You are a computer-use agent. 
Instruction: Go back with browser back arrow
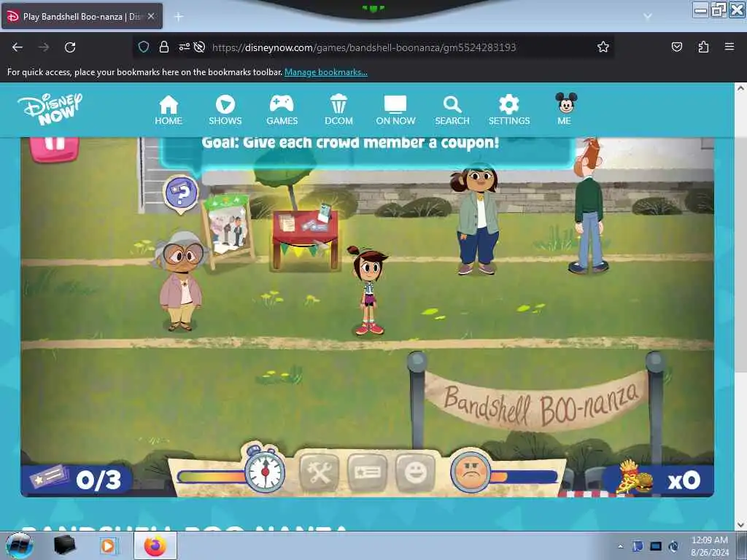18,47
